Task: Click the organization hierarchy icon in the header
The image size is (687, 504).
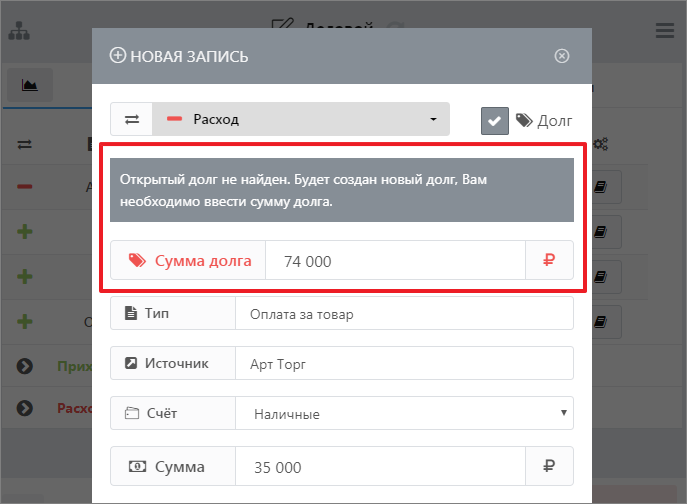Action: click(x=20, y=30)
